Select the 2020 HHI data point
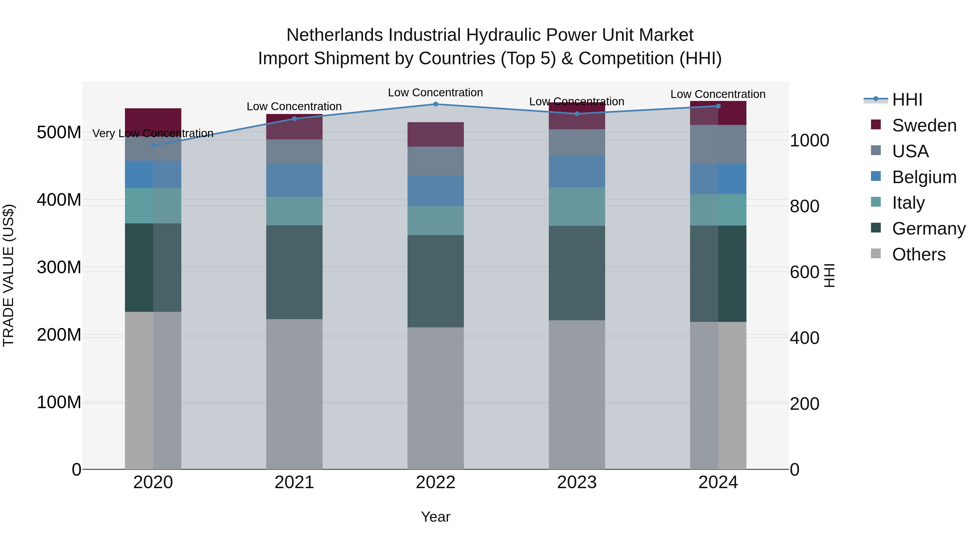 pos(153,146)
